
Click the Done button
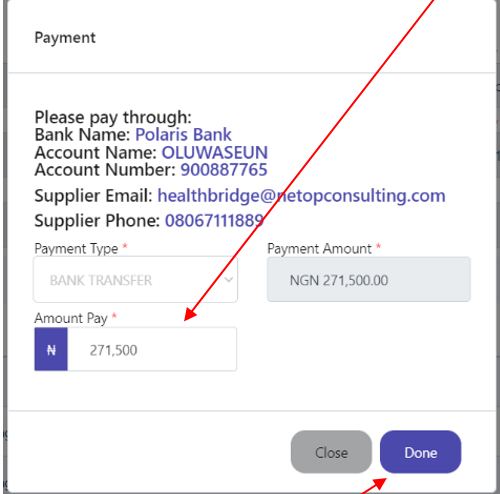420,452
